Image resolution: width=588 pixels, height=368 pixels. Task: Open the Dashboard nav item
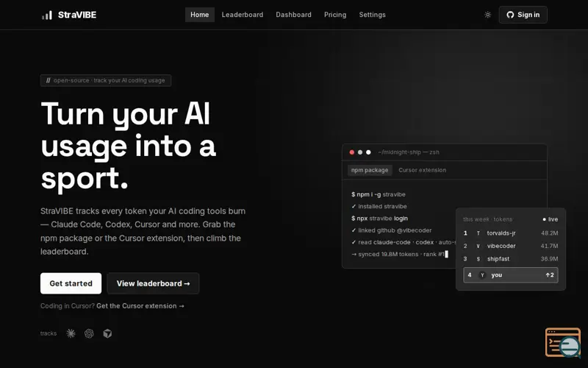(293, 15)
